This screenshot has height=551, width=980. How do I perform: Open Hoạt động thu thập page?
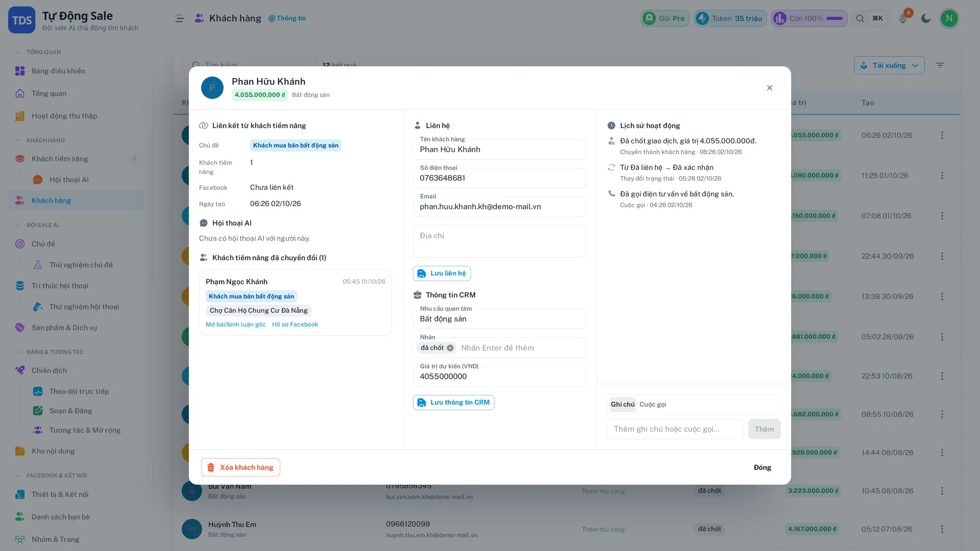77,116
